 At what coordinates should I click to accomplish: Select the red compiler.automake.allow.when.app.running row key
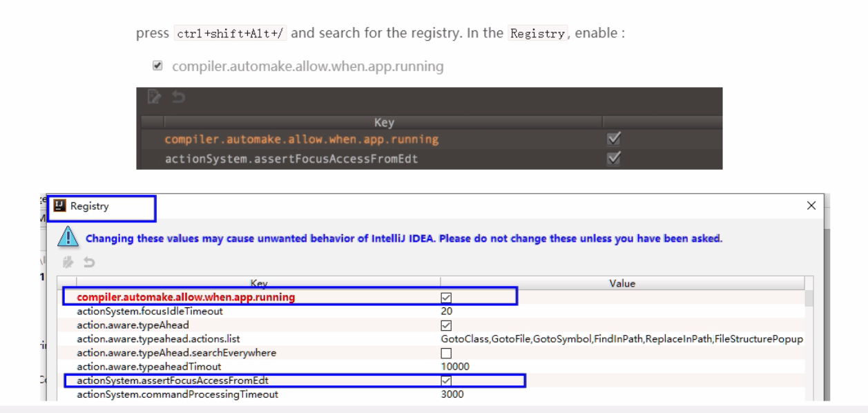[186, 297]
